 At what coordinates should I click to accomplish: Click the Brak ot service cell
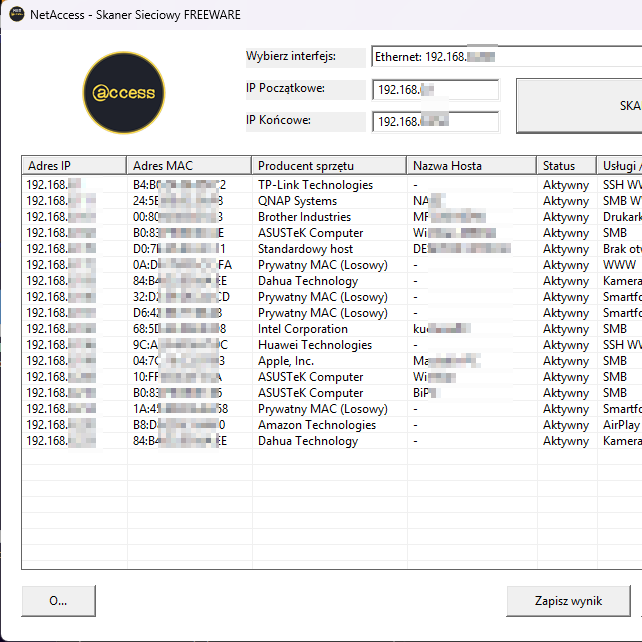[622, 249]
